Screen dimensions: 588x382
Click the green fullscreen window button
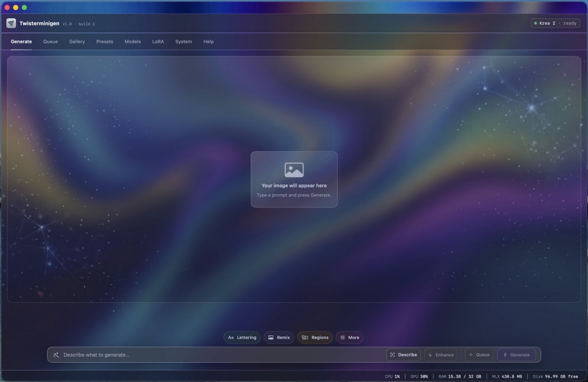[24, 8]
